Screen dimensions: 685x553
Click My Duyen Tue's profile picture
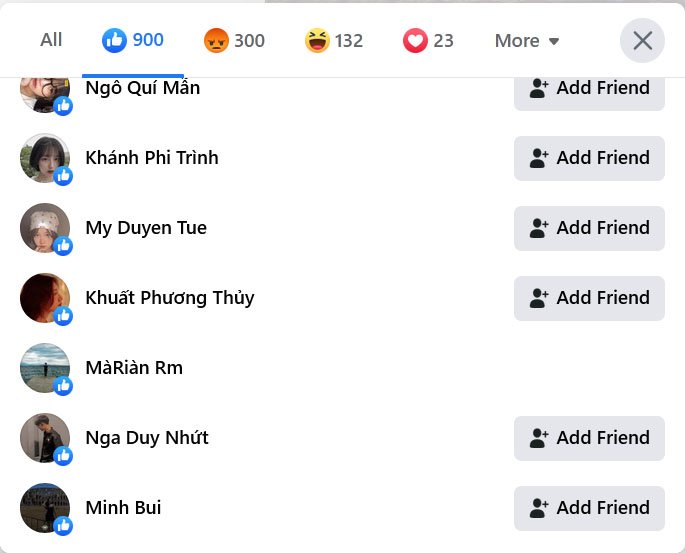click(45, 228)
